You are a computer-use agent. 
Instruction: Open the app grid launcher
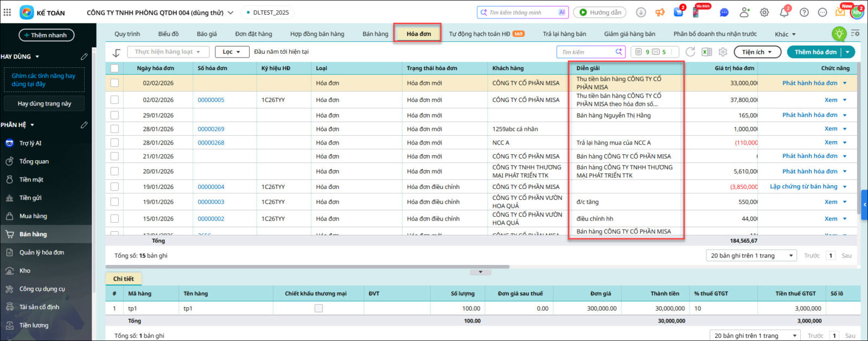pos(7,12)
